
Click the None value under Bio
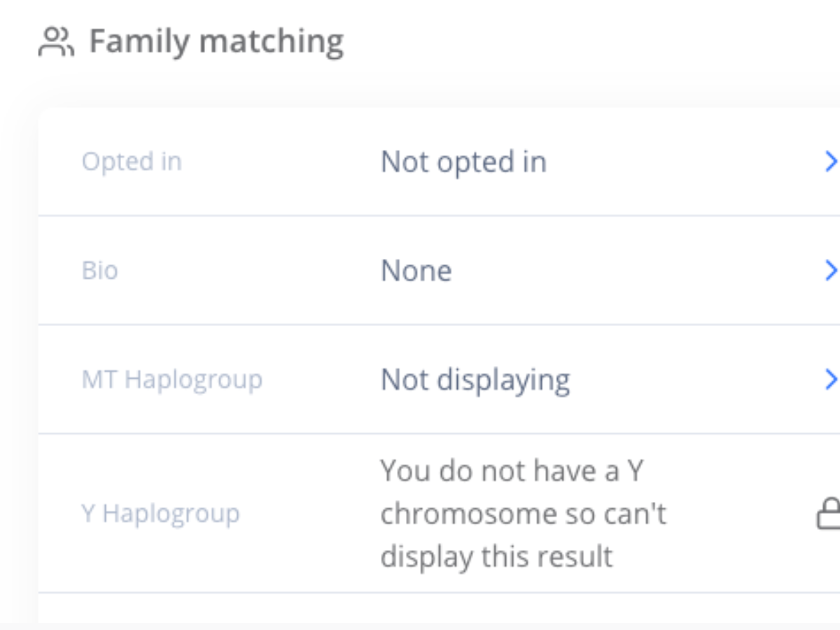coord(416,270)
